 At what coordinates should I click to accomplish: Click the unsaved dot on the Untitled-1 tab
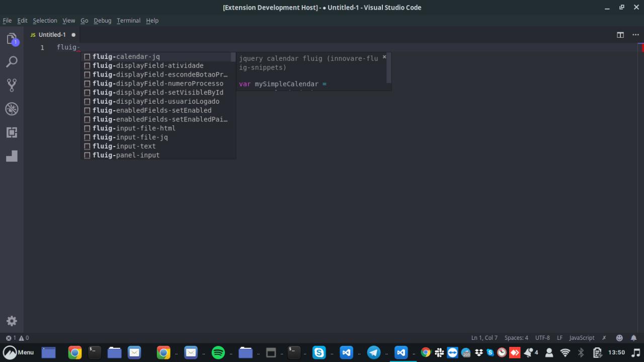73,35
